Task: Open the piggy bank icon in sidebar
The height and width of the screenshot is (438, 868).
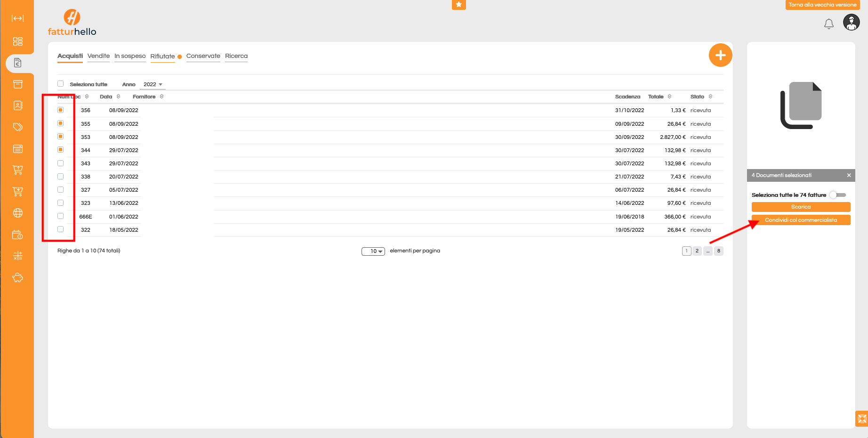Action: (17, 278)
